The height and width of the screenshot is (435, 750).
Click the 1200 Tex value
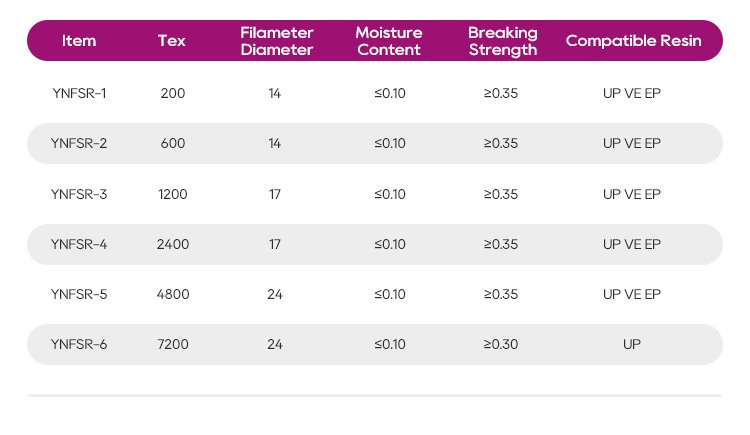click(173, 194)
